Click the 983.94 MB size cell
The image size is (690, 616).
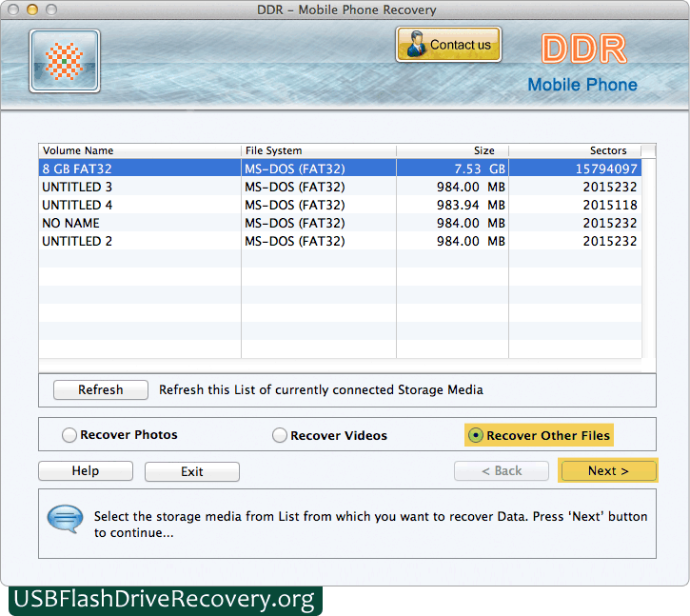point(452,205)
